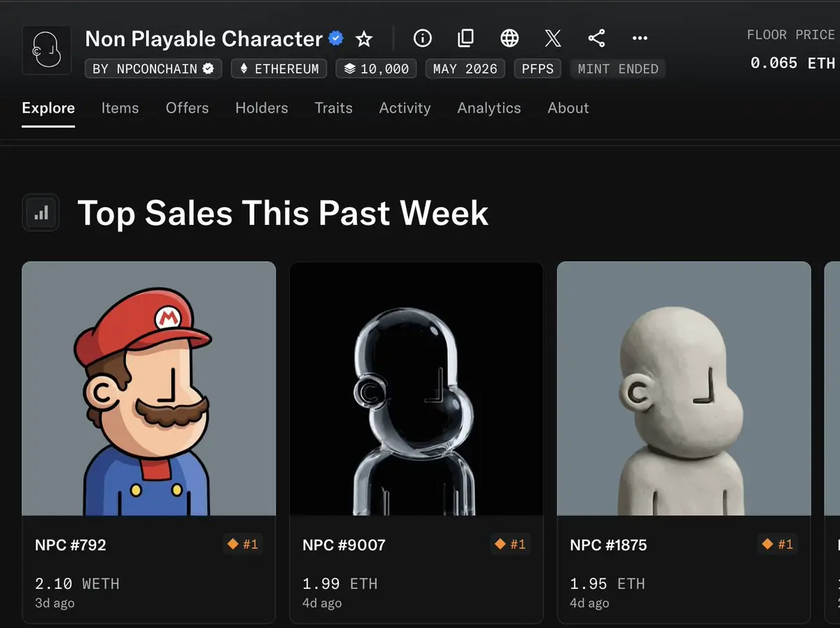Click the Non Playable Character collection logo
Viewport: 840px width, 628px height.
[x=47, y=50]
